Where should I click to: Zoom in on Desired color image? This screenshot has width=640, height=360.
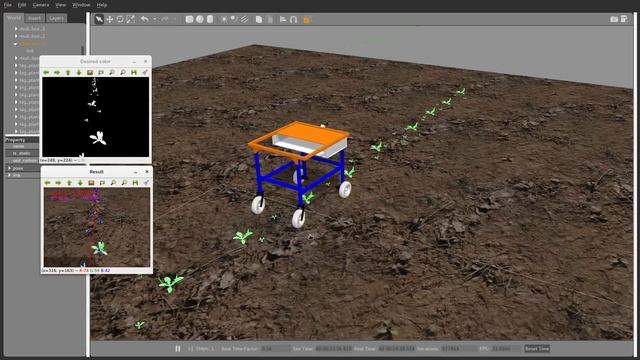coord(112,72)
